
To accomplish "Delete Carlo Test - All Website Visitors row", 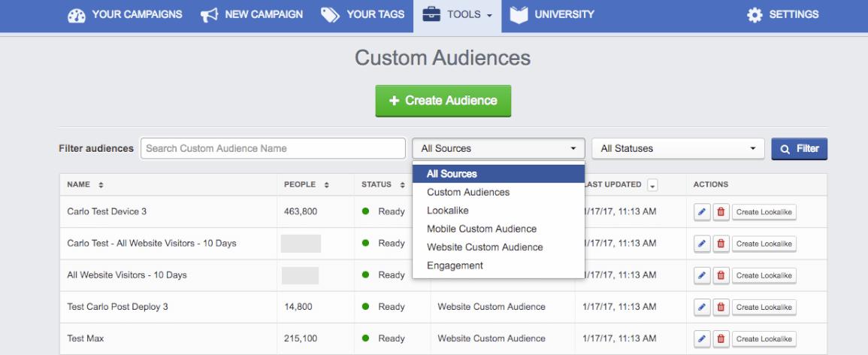I will [721, 244].
